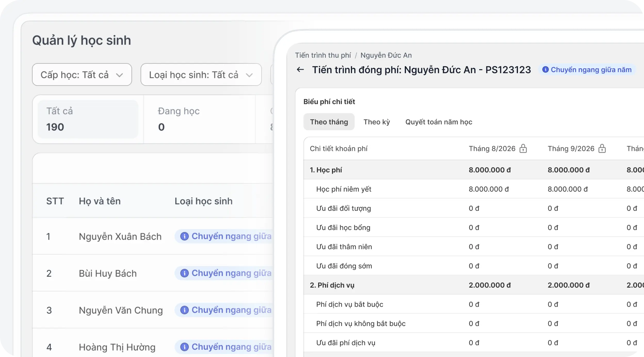The width and height of the screenshot is (644, 357).
Task: Click Chuyển ngang giữa tag for Bùi Huy Bách
Action: pyautogui.click(x=224, y=273)
